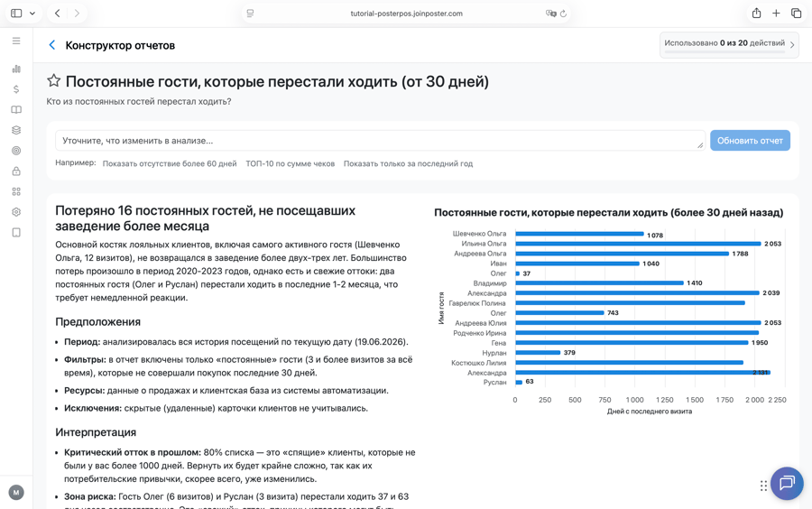812x509 pixels.
Task: Open Safari tab group dropdown arrow
Action: tap(32, 14)
